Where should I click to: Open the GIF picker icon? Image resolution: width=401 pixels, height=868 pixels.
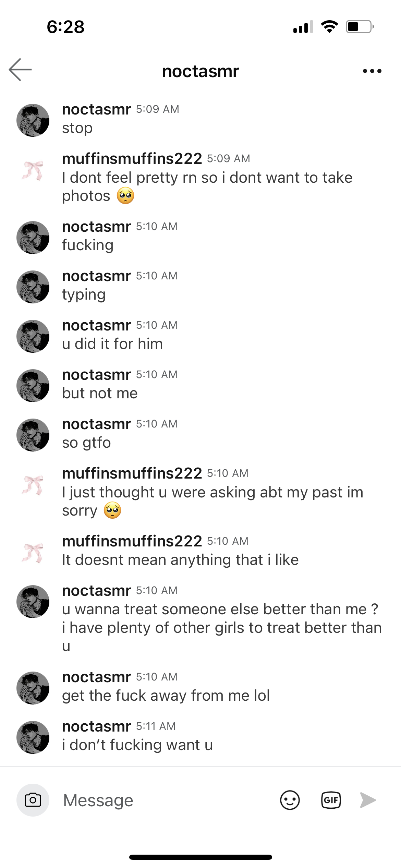click(331, 800)
